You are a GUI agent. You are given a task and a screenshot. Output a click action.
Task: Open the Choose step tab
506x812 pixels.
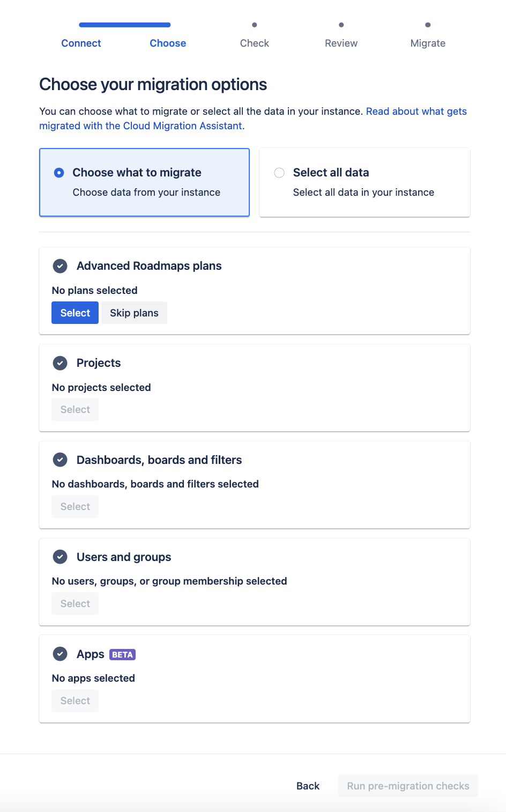pyautogui.click(x=168, y=43)
